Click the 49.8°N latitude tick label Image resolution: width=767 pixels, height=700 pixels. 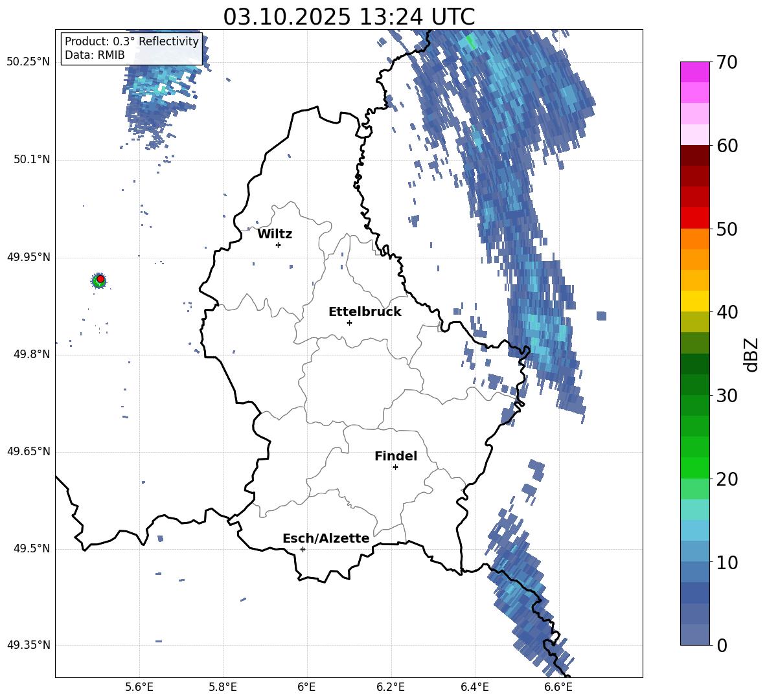(x=31, y=354)
